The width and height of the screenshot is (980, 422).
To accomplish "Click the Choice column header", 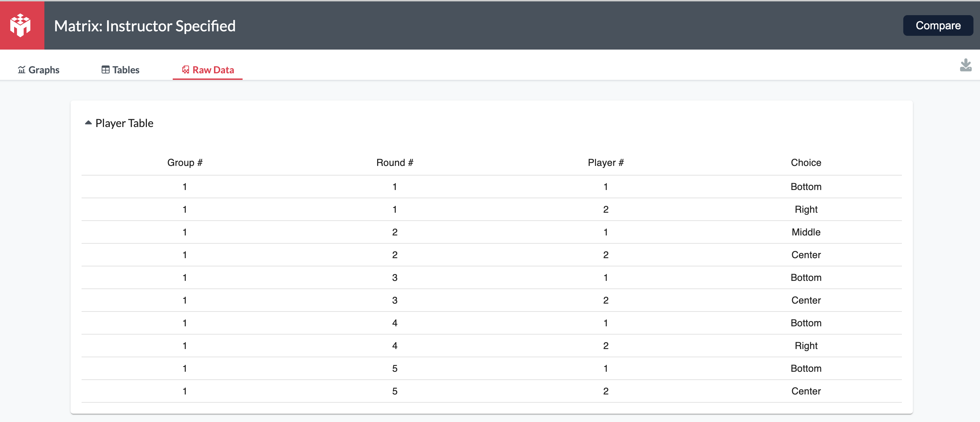I will [x=806, y=162].
